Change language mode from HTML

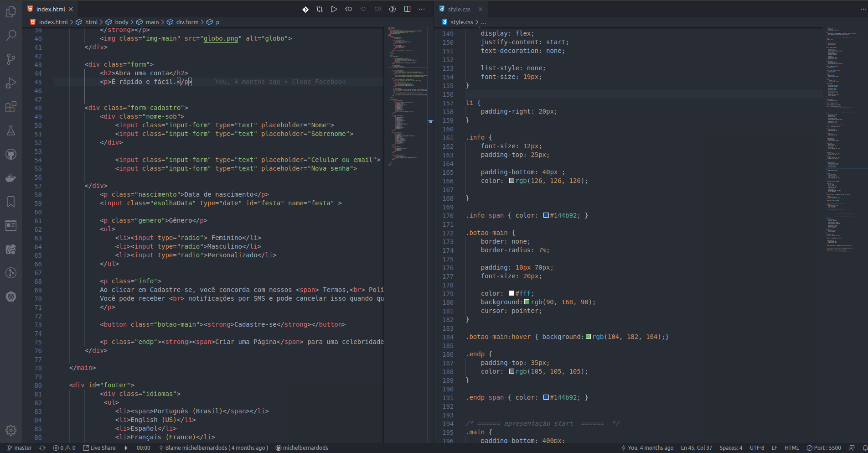point(791,448)
